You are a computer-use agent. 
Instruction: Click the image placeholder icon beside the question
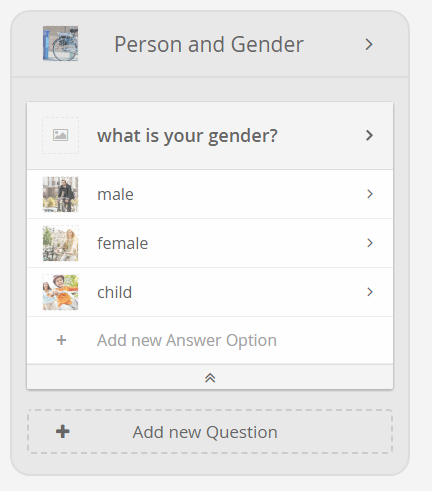[60, 135]
